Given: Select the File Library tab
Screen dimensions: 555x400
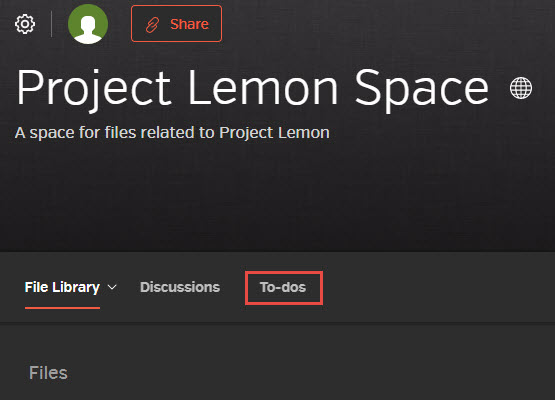Looking at the screenshot, I should pos(62,287).
